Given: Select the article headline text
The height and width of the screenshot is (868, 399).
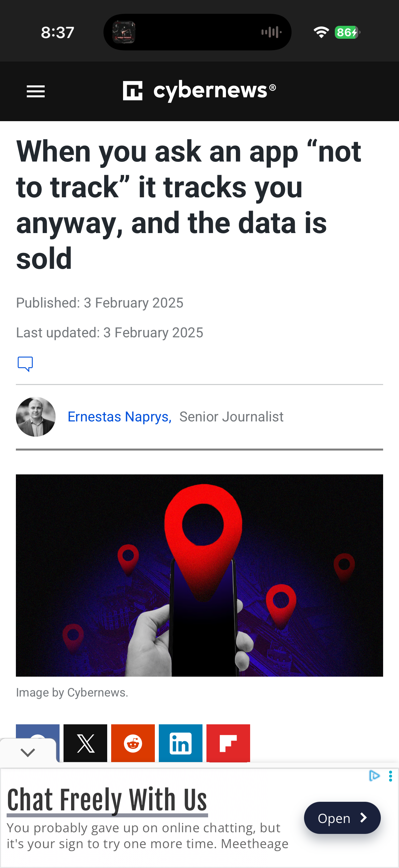Looking at the screenshot, I should pos(189,206).
